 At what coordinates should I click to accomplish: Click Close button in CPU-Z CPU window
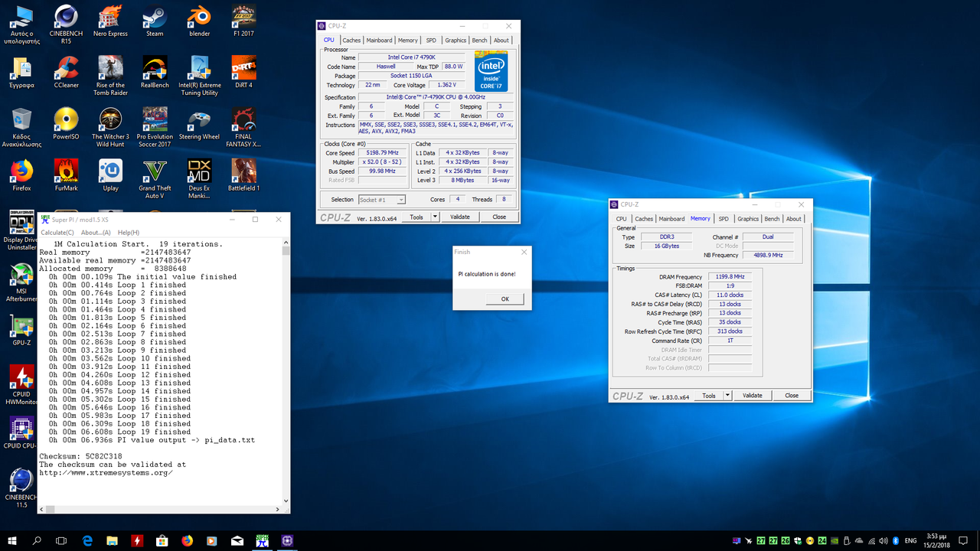(x=499, y=217)
